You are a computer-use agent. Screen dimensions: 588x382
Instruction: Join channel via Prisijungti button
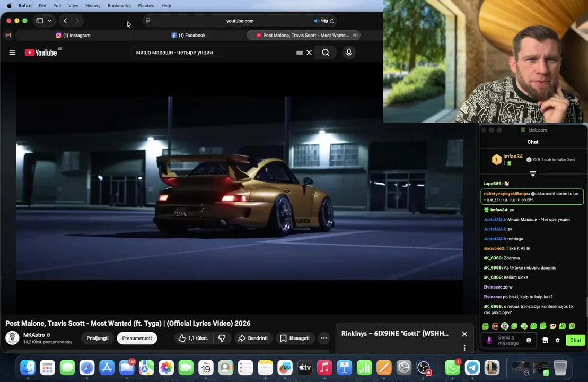click(x=98, y=338)
